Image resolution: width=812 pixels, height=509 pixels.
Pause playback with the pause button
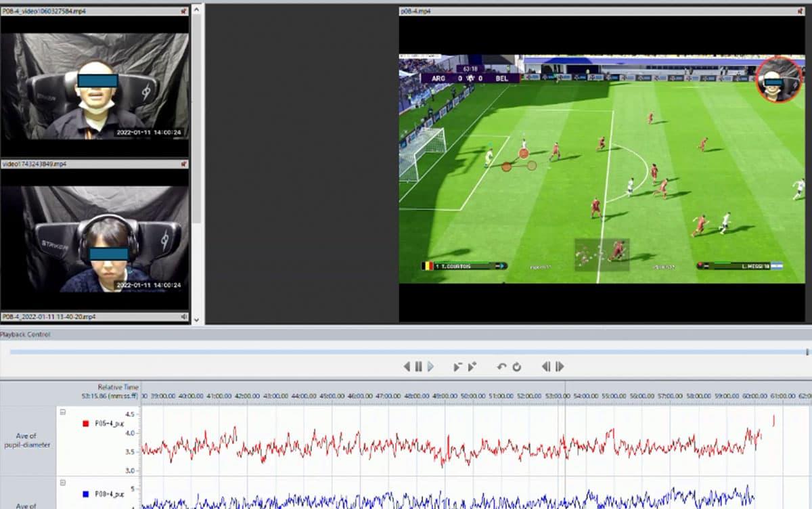[x=418, y=367]
